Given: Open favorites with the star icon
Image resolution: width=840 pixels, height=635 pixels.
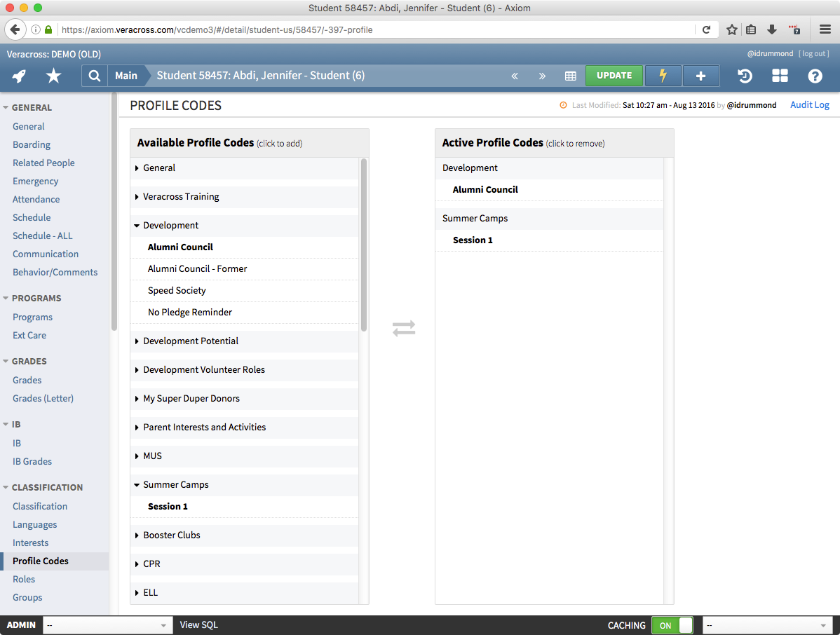Looking at the screenshot, I should point(53,76).
